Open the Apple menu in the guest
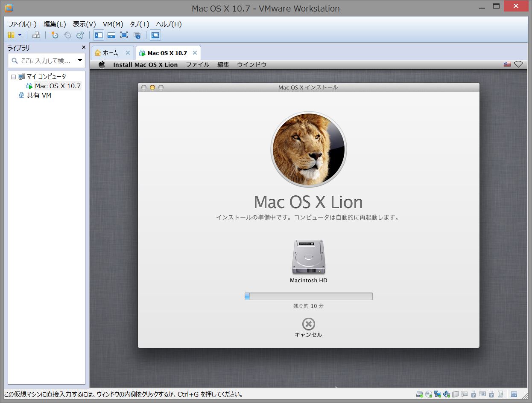Viewport: 532px width, 403px height. click(x=102, y=64)
